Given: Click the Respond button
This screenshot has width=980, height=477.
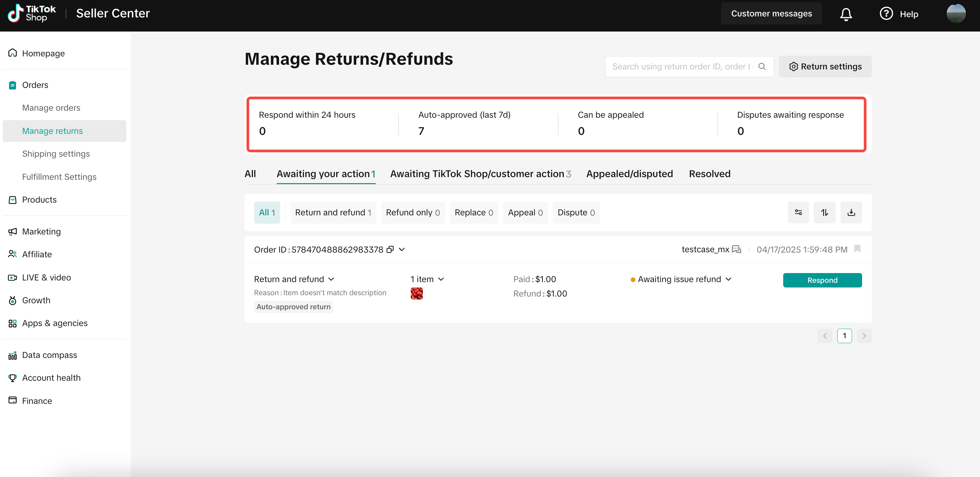Looking at the screenshot, I should click(822, 280).
